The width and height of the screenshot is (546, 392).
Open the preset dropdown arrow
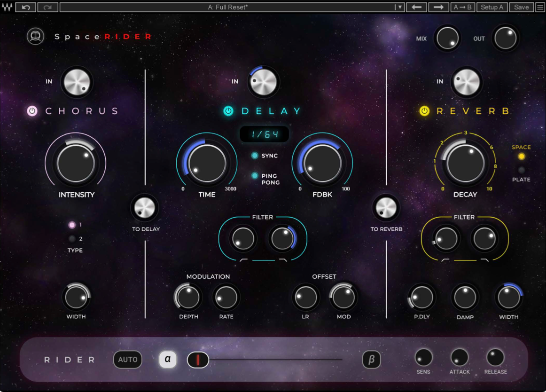[x=400, y=7]
